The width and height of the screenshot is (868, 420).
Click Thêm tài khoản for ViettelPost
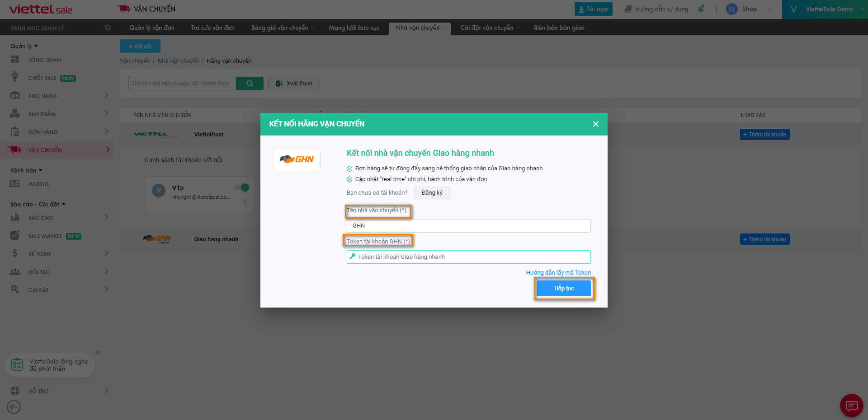(764, 134)
